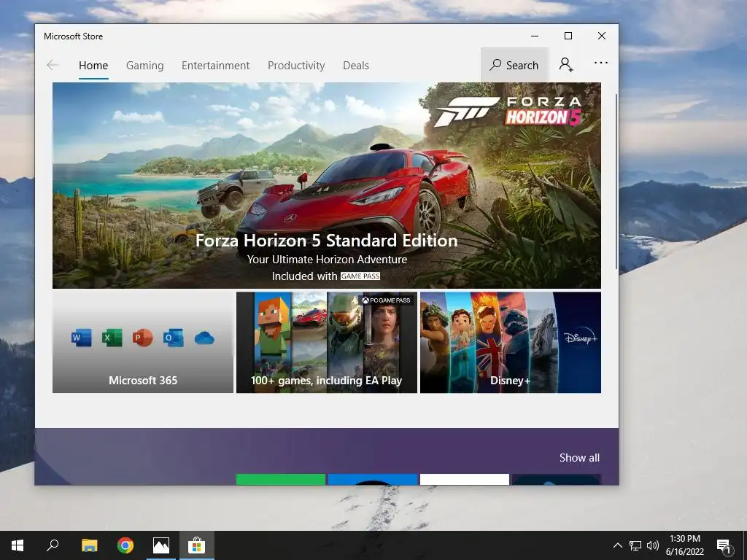Go to the Deals tab

(356, 65)
